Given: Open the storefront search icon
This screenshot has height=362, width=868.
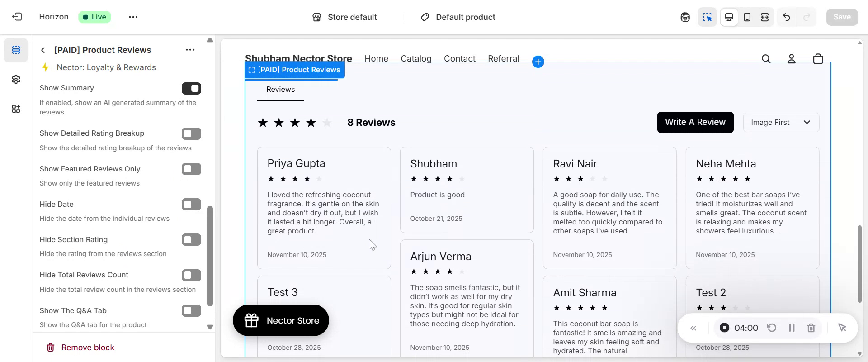Looking at the screenshot, I should pyautogui.click(x=766, y=59).
